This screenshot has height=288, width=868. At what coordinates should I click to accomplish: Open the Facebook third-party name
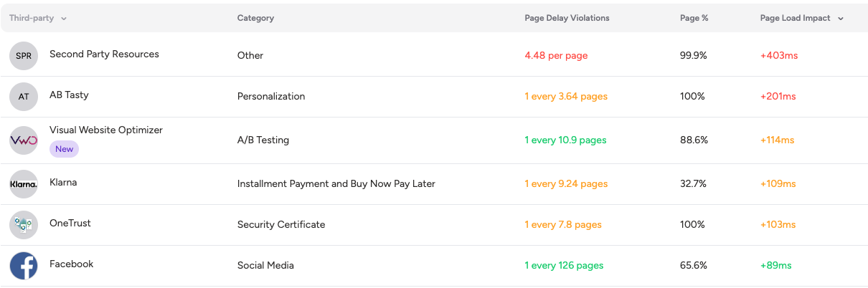(71, 264)
